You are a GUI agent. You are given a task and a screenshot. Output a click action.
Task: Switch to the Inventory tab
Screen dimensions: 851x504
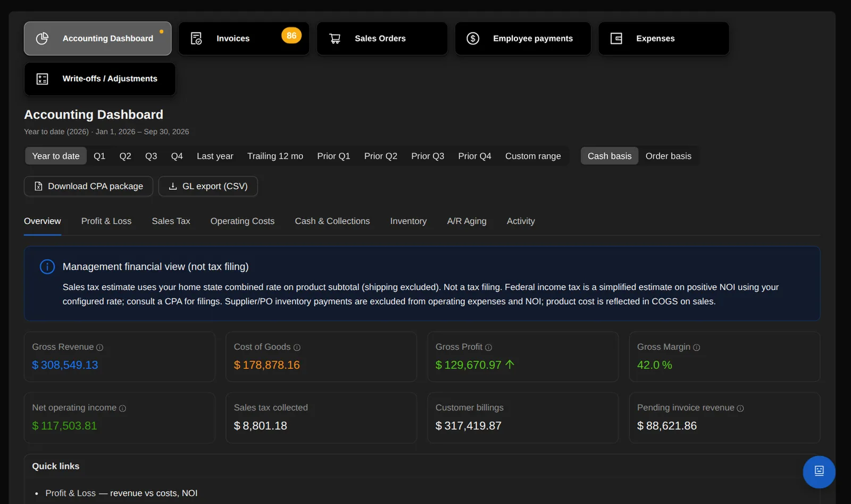point(408,221)
